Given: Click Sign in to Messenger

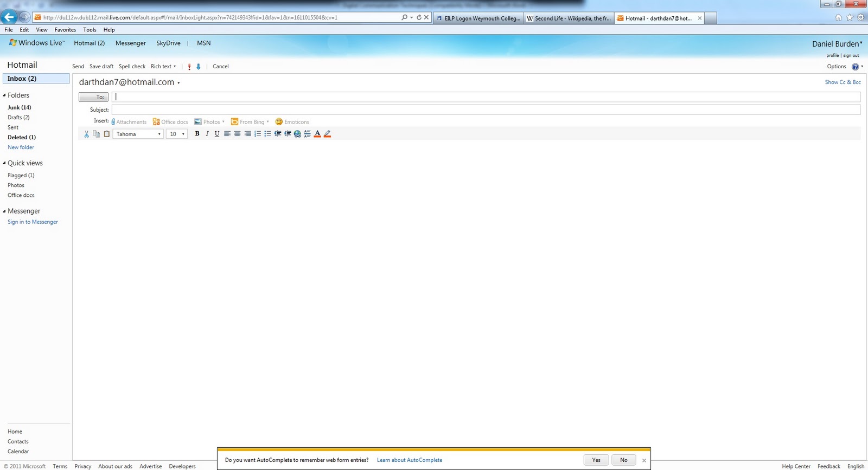Looking at the screenshot, I should (x=33, y=222).
